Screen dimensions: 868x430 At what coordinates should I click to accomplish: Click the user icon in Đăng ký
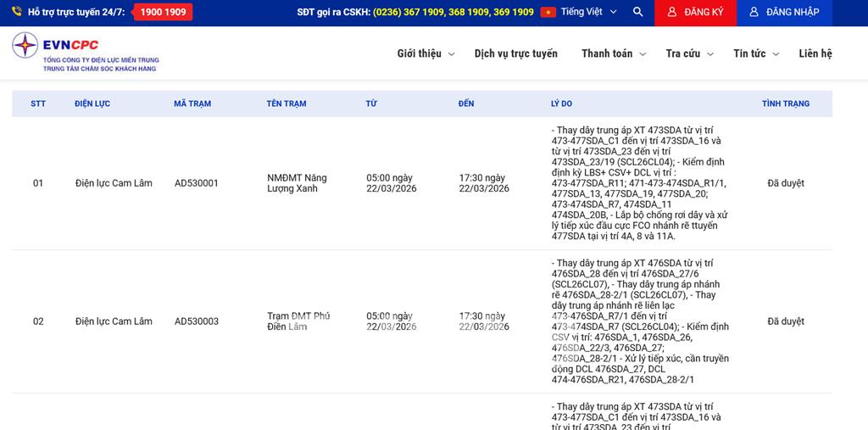click(672, 12)
